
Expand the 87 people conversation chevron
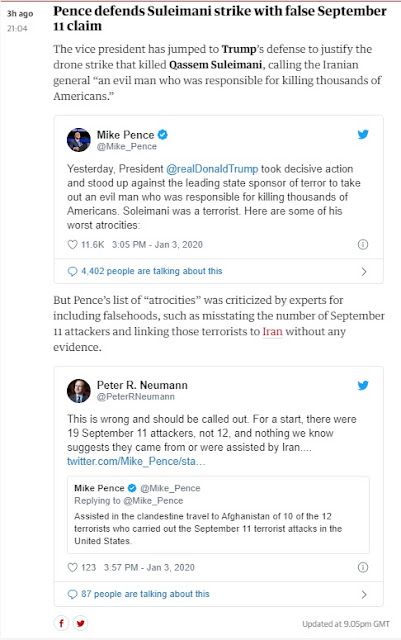point(364,594)
